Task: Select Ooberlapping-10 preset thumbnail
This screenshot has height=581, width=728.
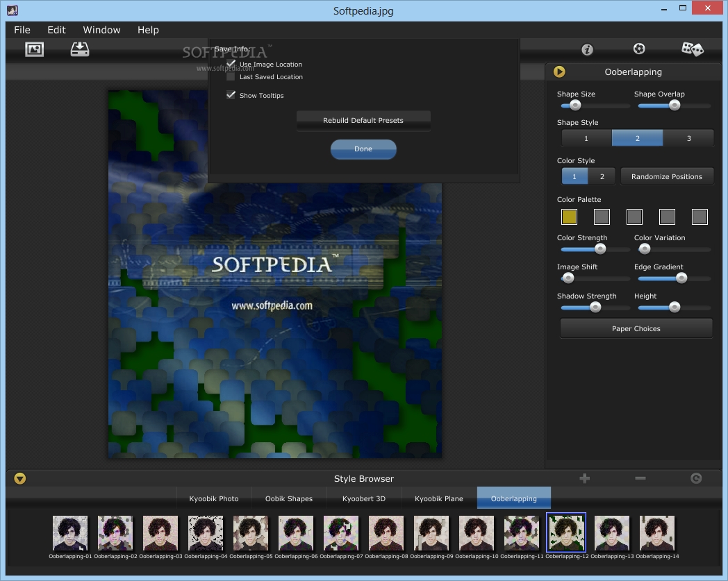Action: (x=477, y=532)
